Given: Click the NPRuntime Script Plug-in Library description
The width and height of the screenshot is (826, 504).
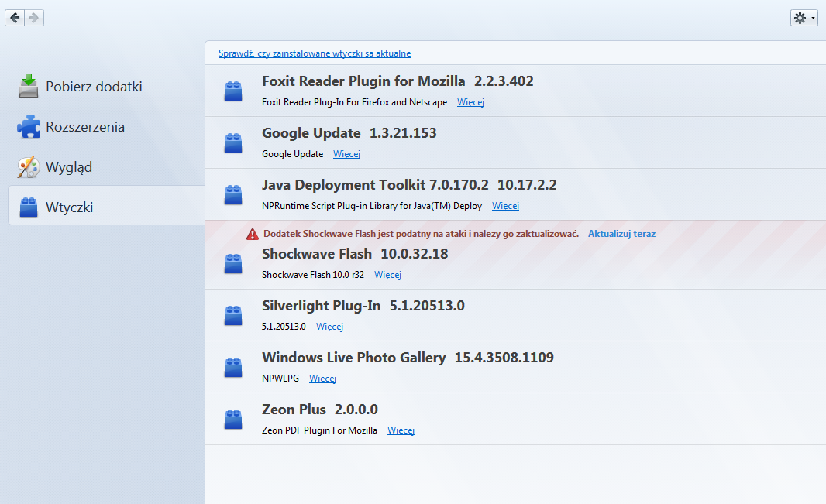Looking at the screenshot, I should [372, 206].
